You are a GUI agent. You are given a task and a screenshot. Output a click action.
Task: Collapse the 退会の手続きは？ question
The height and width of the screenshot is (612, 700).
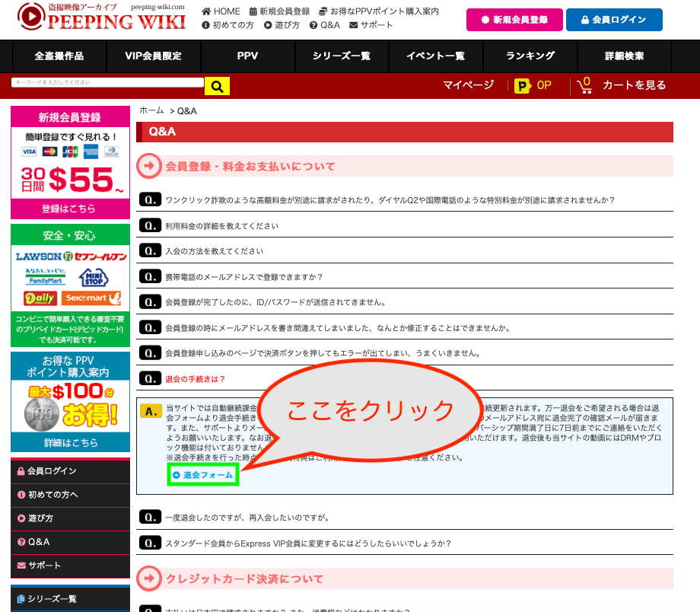pos(195,378)
